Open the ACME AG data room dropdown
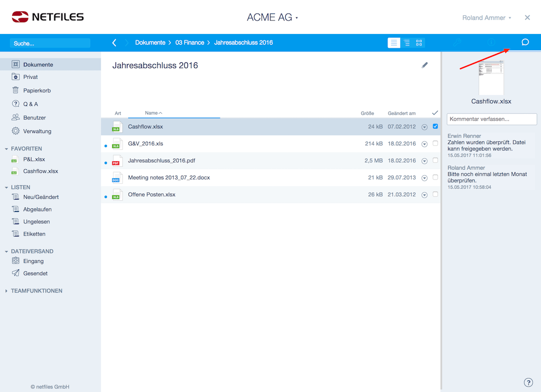541x392 pixels. (272, 17)
